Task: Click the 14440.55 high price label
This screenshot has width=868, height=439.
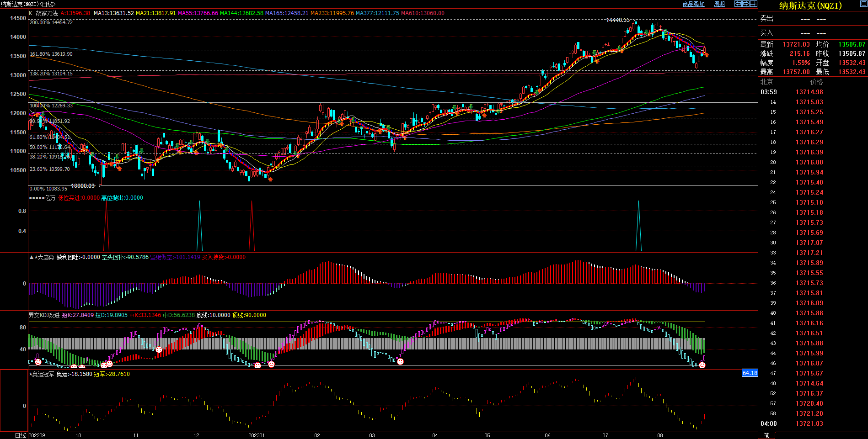Action: click(617, 20)
